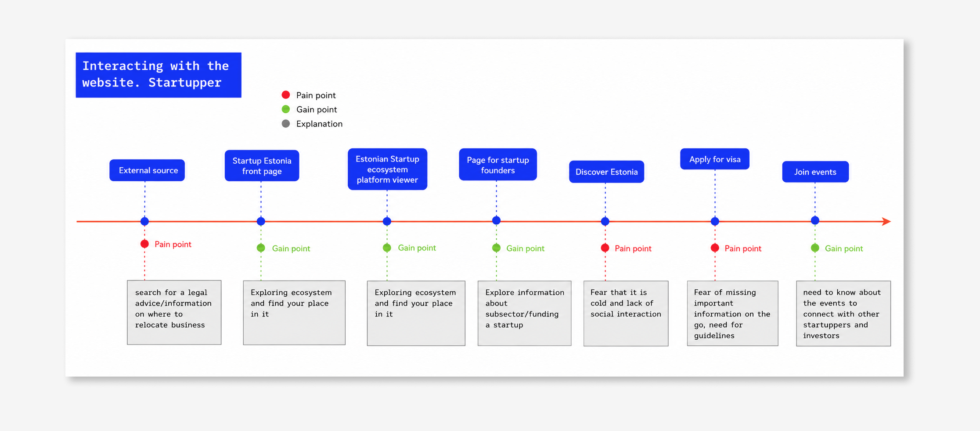This screenshot has width=980, height=431.
Task: Click the 'Gain point' label under Join events
Action: click(844, 248)
